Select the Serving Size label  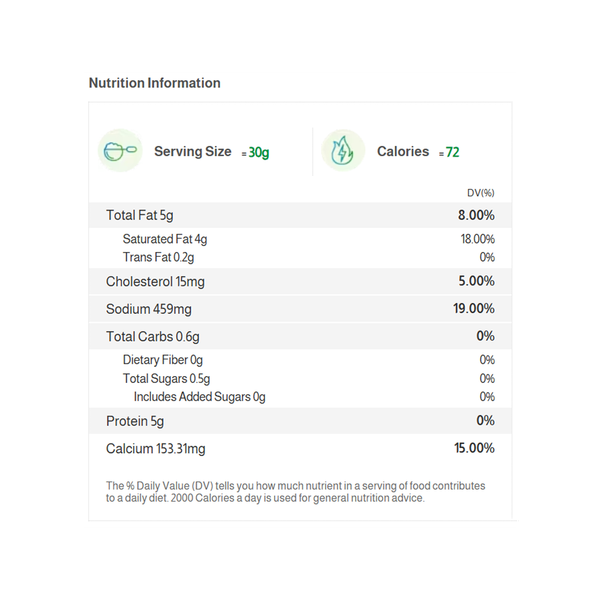click(x=192, y=152)
